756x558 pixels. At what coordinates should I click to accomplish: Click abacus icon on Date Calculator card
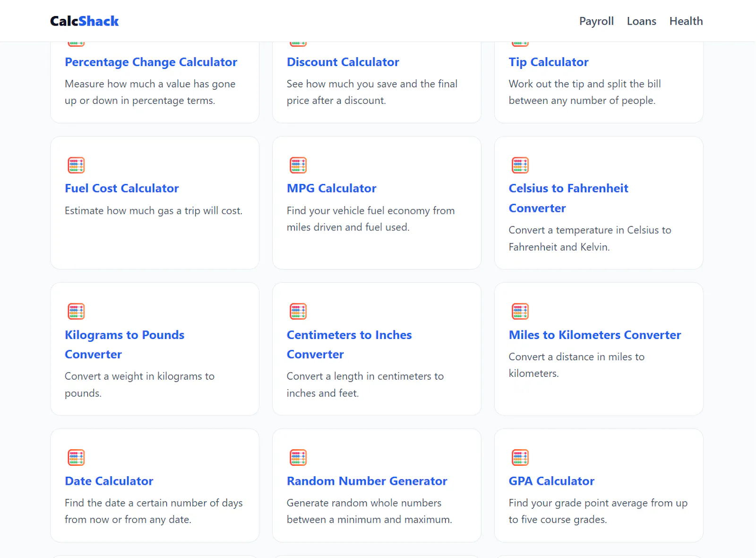tap(76, 457)
